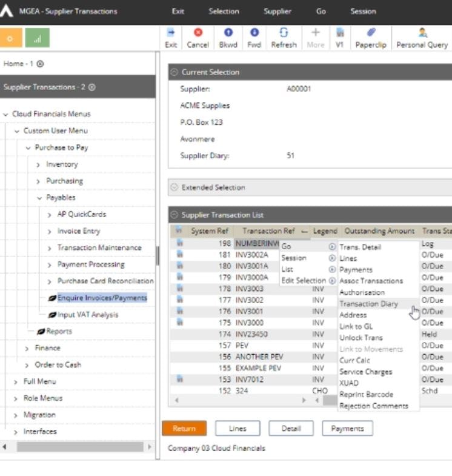452x476 pixels.
Task: Open the Selection menu in top bar
Action: tap(224, 12)
